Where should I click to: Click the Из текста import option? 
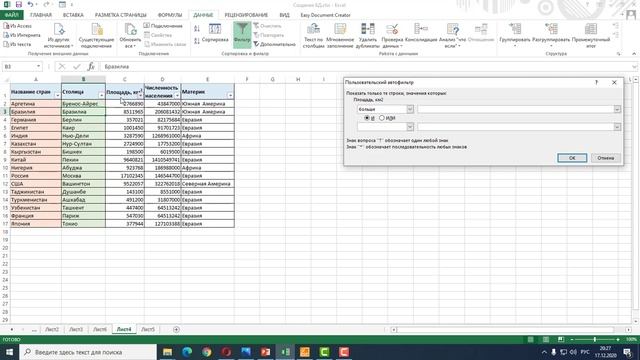coord(17,44)
